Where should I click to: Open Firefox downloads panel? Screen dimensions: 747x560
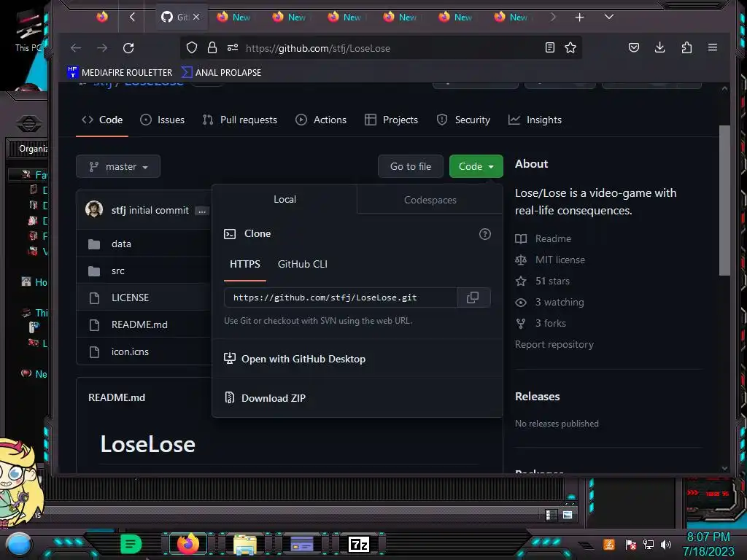click(x=659, y=47)
